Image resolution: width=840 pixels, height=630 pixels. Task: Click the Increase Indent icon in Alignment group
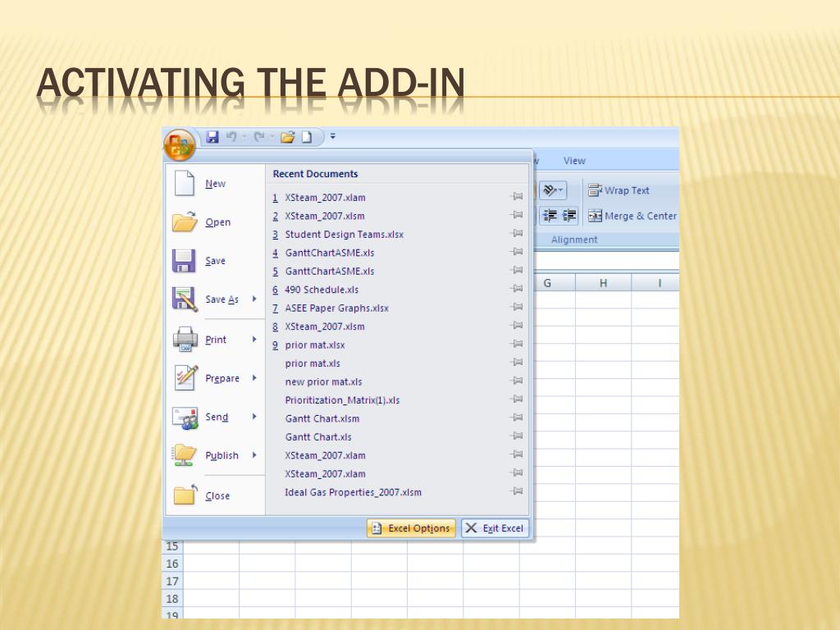pos(569,216)
